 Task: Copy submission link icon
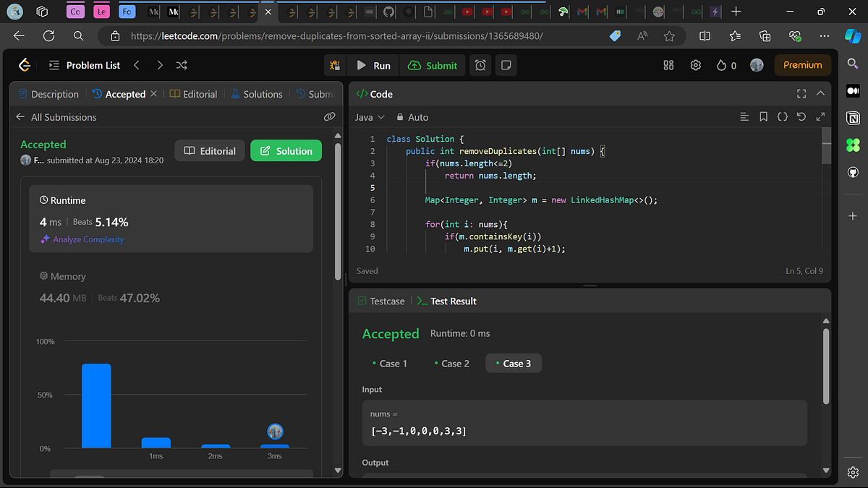pos(329,116)
